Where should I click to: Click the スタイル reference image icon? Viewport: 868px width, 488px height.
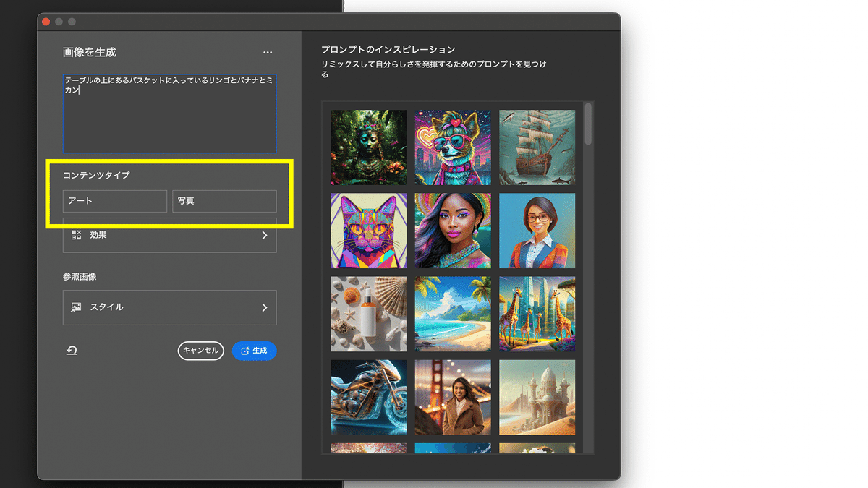tap(76, 307)
